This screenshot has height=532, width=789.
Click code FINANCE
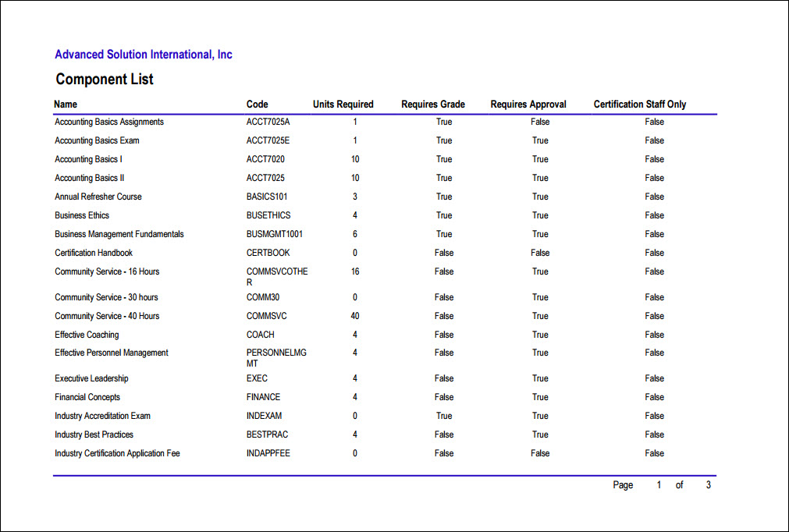pyautogui.click(x=264, y=397)
